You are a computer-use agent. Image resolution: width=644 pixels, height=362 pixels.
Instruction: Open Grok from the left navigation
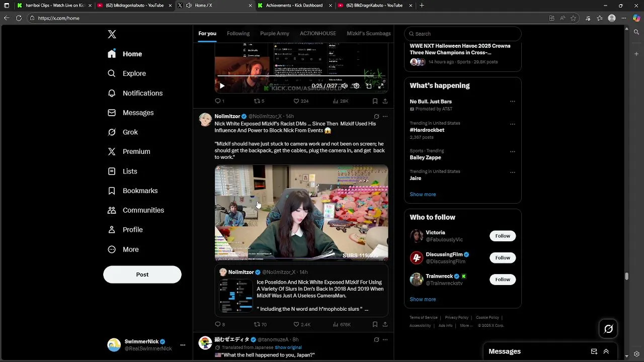pyautogui.click(x=123, y=132)
